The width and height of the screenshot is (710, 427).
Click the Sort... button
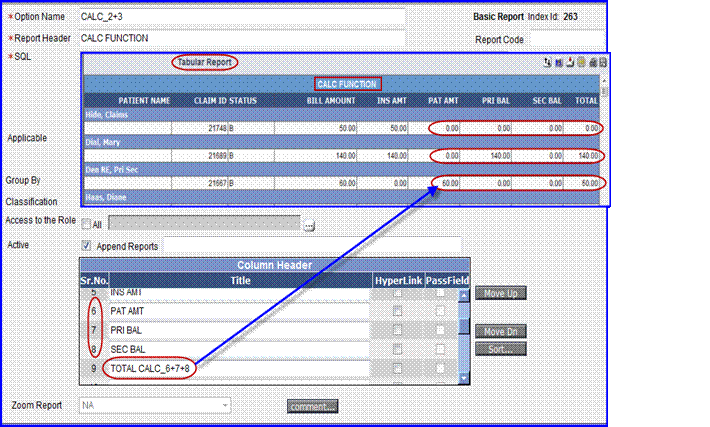(500, 349)
